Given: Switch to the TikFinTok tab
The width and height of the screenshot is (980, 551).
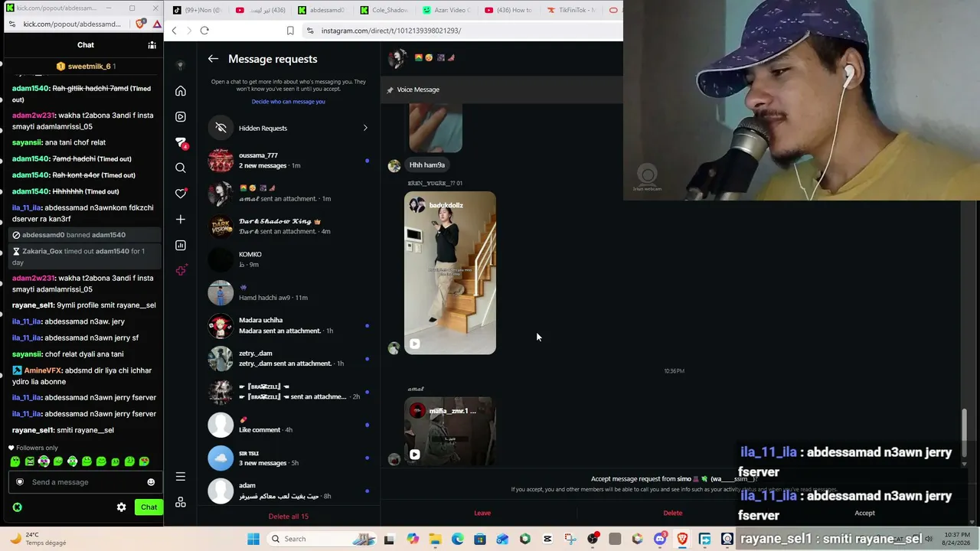Looking at the screenshot, I should tap(571, 10).
